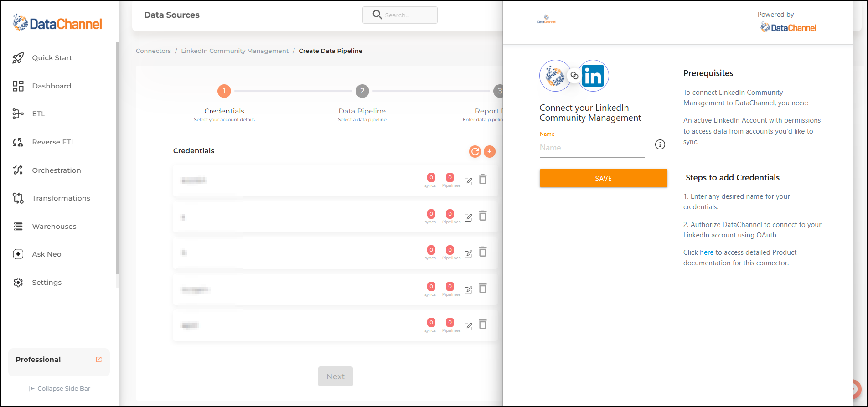Open Settings using the gear icon
The image size is (868, 407).
[x=18, y=283]
